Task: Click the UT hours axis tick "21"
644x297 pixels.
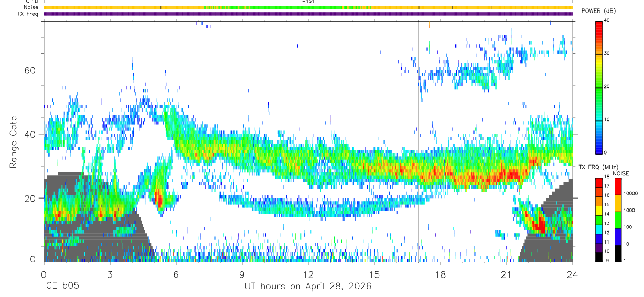Action: tap(506, 274)
